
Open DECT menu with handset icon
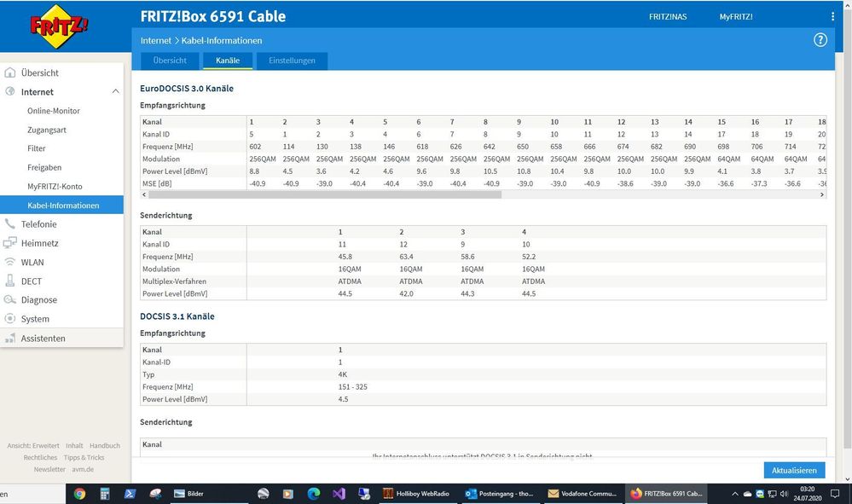(31, 281)
